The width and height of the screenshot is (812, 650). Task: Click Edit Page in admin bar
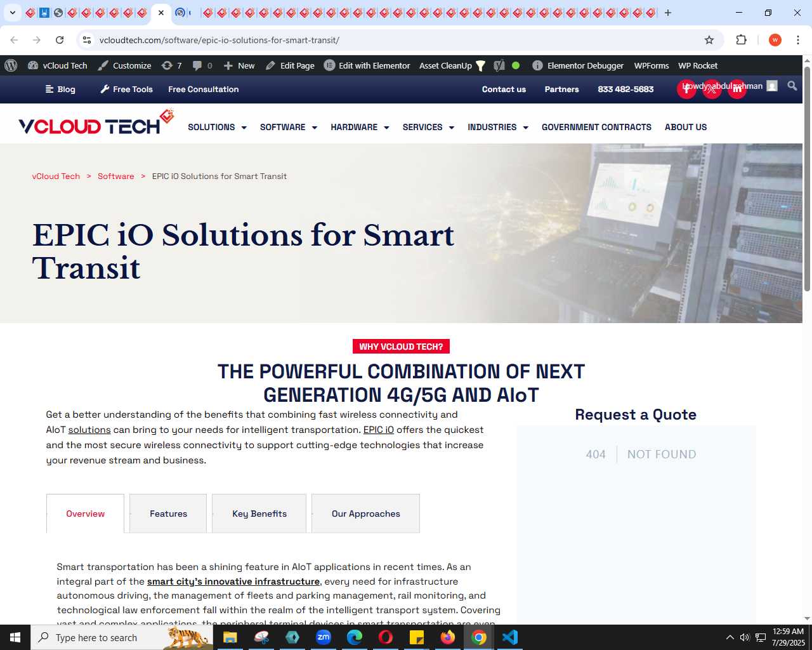(x=290, y=65)
